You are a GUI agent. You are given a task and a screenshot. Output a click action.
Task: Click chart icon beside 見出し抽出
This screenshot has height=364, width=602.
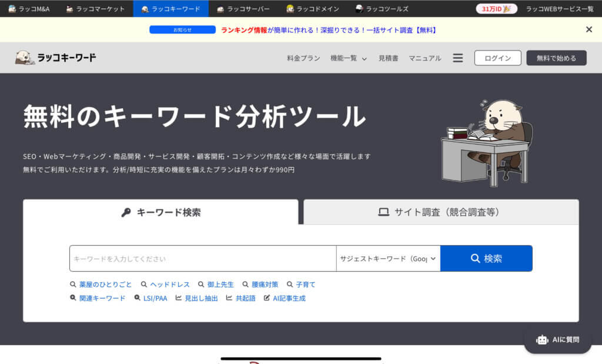pyautogui.click(x=179, y=298)
